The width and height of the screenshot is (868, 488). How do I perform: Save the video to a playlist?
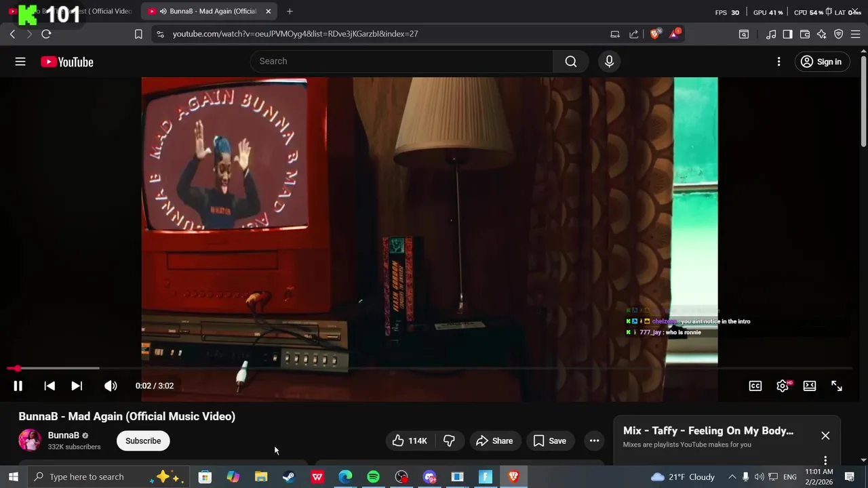click(x=550, y=441)
